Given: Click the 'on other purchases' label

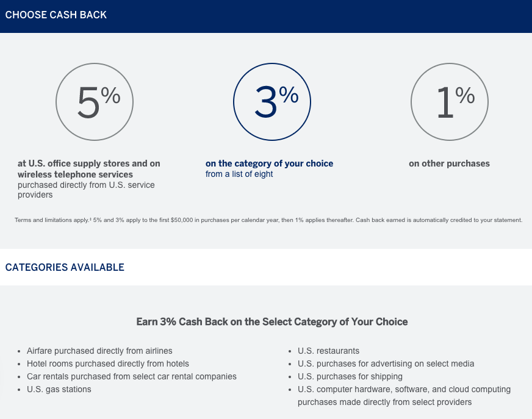Looking at the screenshot, I should (449, 163).
